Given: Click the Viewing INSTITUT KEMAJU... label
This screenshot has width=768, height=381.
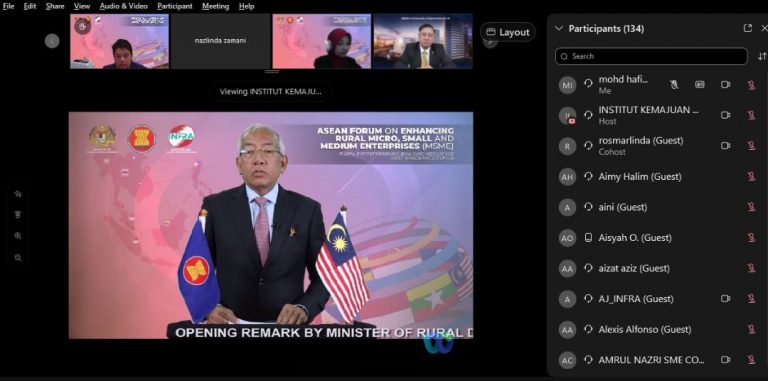Looking at the screenshot, I should [x=270, y=92].
